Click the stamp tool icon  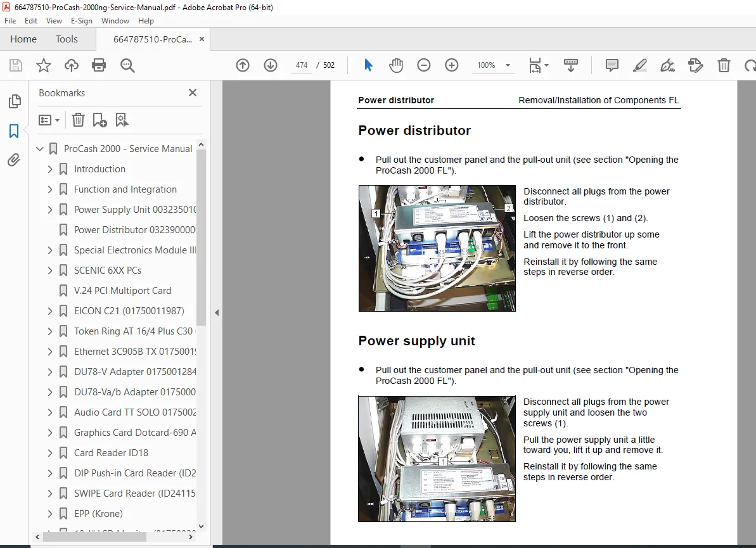[x=696, y=65]
